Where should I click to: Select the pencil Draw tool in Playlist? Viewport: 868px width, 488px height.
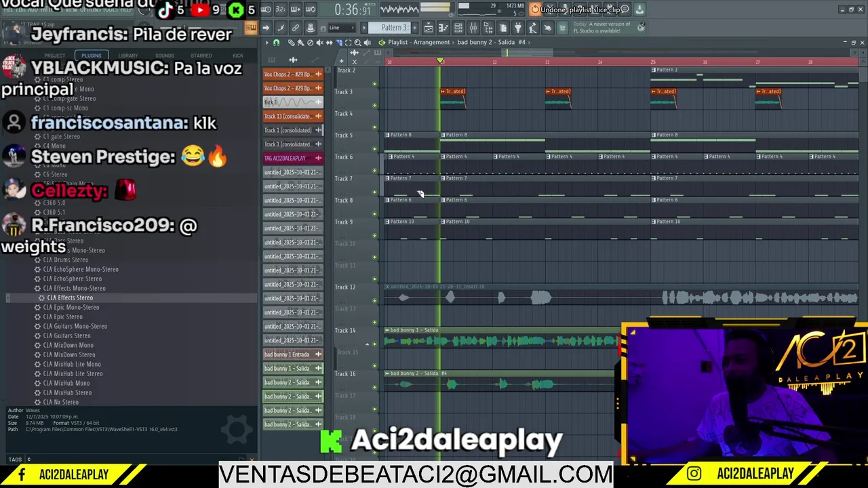292,42
